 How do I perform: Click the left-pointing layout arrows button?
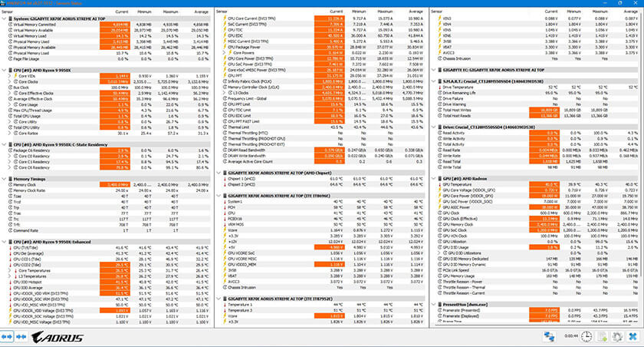point(7,337)
